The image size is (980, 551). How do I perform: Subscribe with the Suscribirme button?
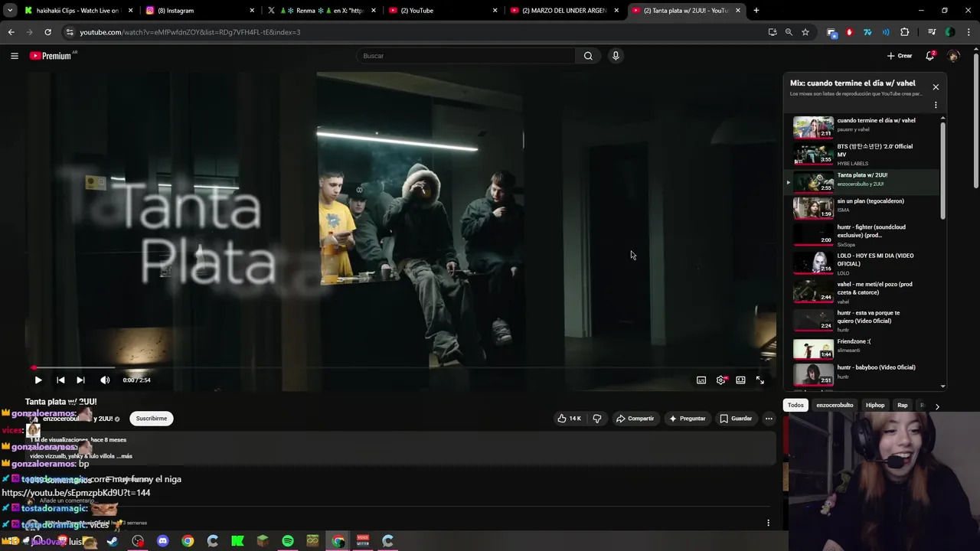point(152,419)
